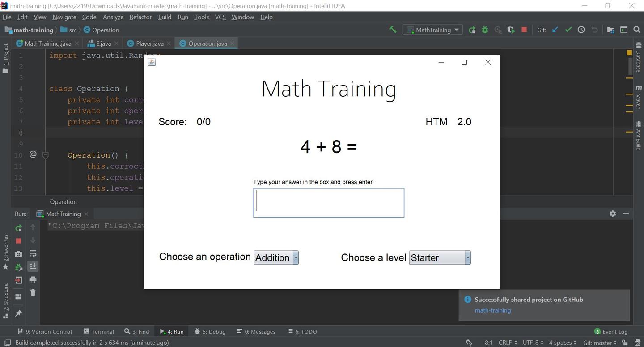Viewport: 644px width, 347px height.
Task: Open the 2: Favorites tool window
Action: point(5,252)
